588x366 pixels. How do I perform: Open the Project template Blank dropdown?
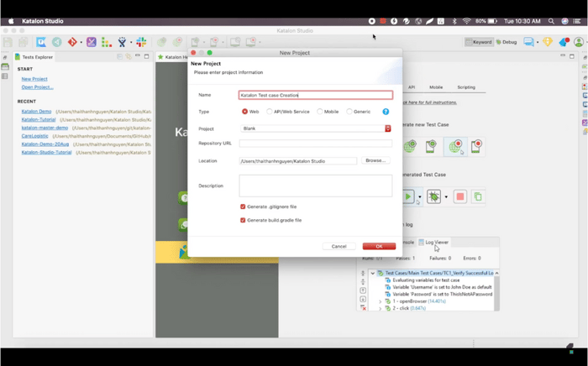pyautogui.click(x=315, y=128)
